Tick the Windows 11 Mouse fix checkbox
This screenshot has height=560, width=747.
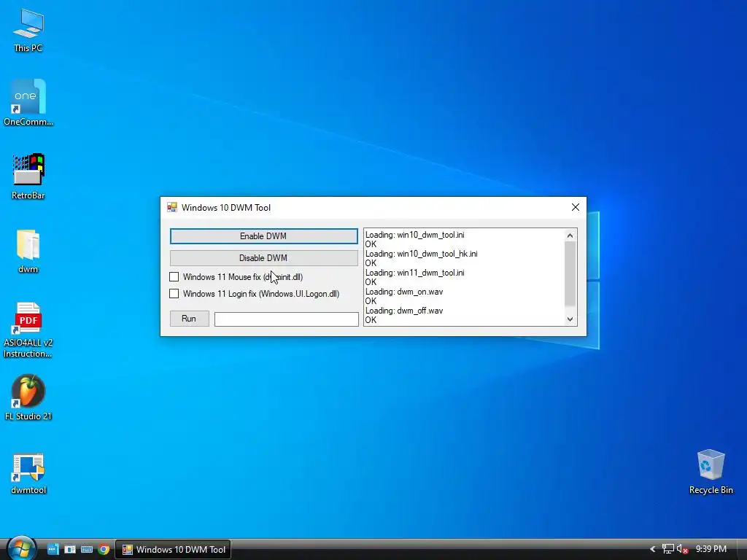174,276
